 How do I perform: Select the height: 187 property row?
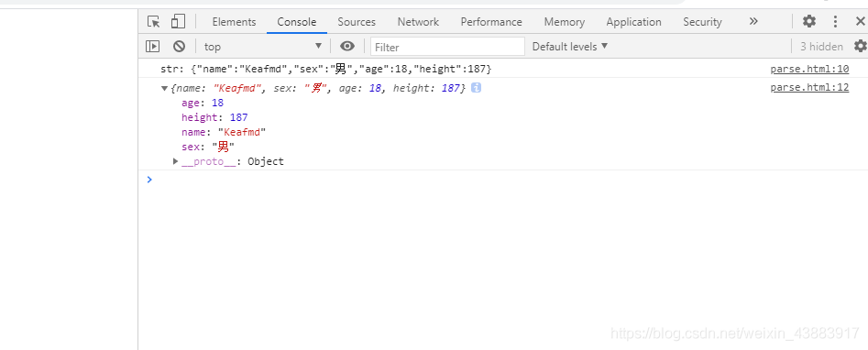214,117
